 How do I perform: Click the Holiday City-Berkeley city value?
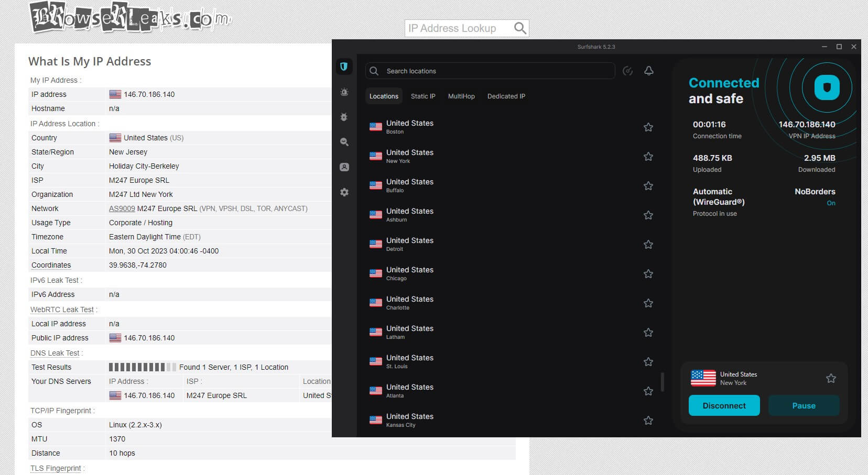pos(144,166)
